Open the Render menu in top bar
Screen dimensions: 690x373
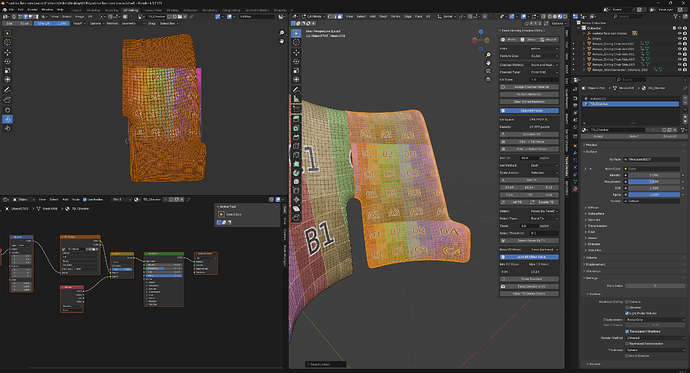pyautogui.click(x=33, y=9)
